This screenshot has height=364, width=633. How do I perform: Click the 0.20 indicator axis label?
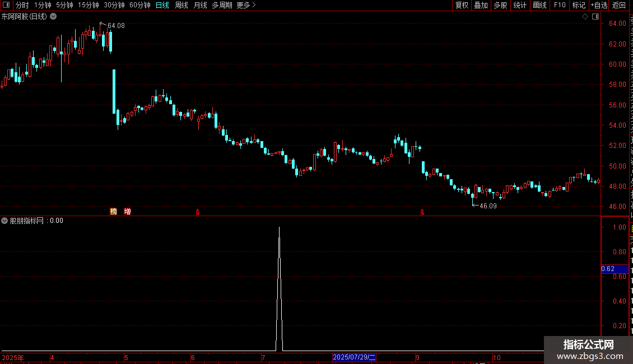(x=620, y=326)
